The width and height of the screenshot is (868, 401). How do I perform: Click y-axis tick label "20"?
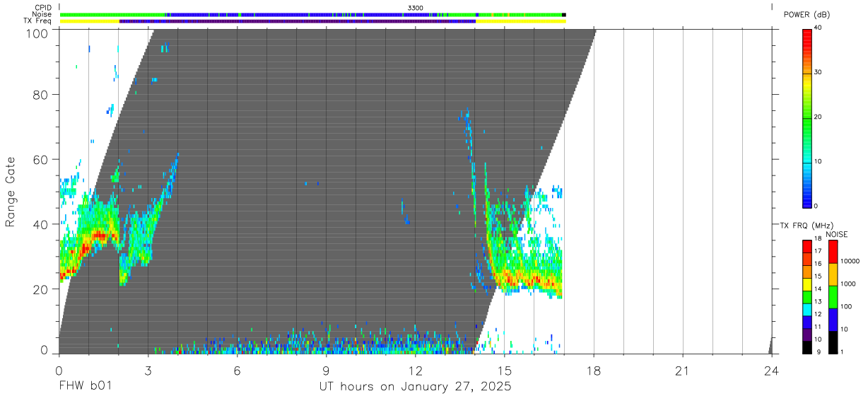[x=41, y=289]
